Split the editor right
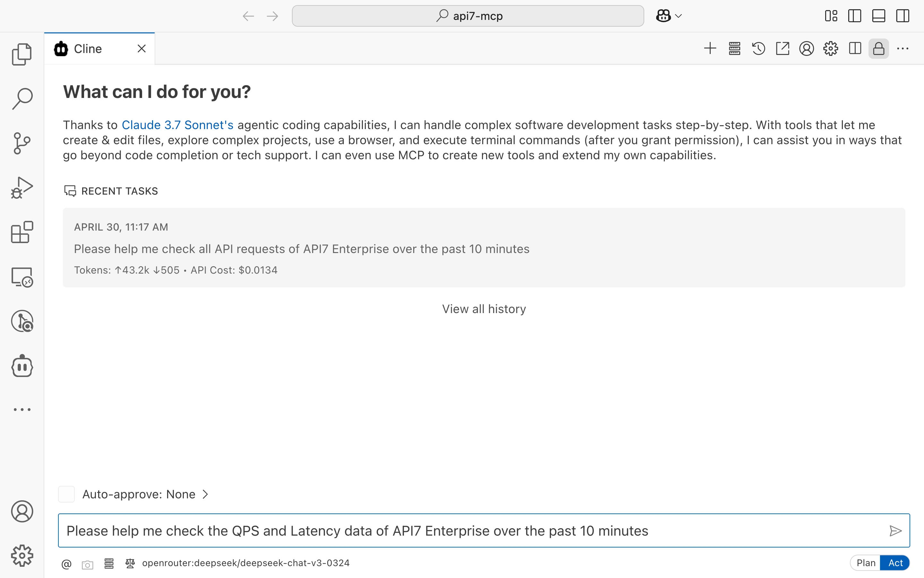The image size is (924, 578). coord(855,48)
